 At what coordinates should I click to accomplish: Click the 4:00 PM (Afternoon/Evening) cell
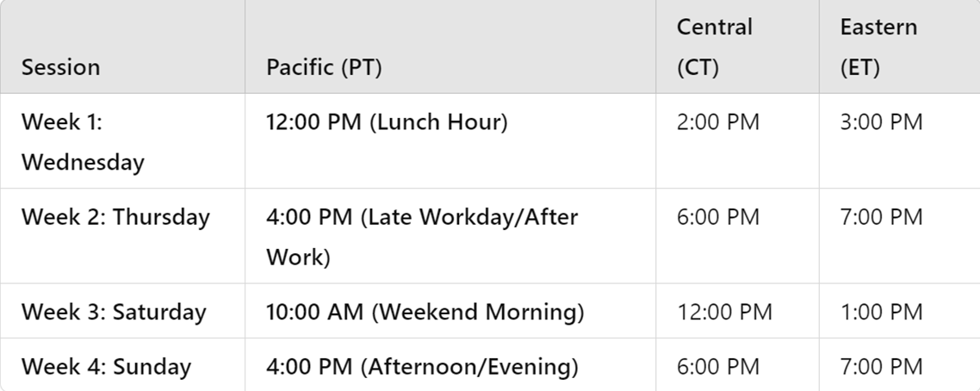(422, 367)
